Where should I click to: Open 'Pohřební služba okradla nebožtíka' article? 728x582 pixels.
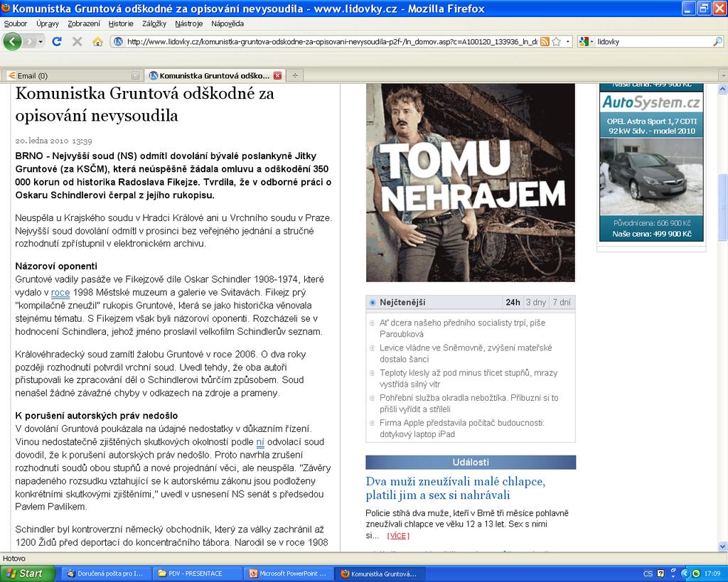(x=469, y=404)
